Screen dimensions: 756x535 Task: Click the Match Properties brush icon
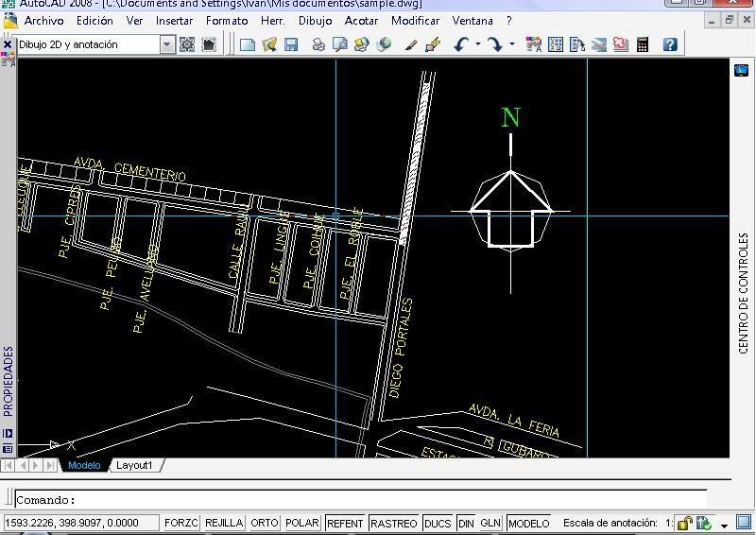(433, 44)
